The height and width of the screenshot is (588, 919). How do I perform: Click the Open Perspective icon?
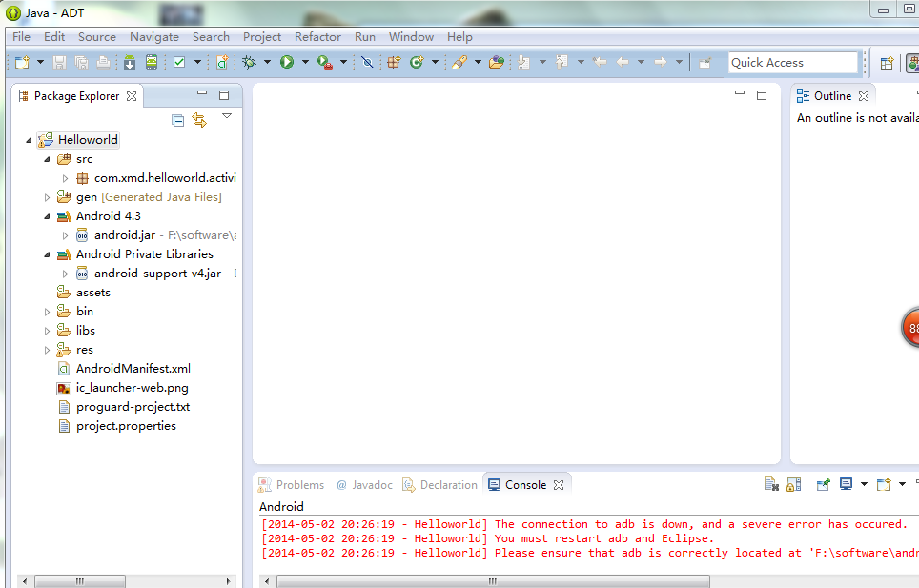pos(887,63)
